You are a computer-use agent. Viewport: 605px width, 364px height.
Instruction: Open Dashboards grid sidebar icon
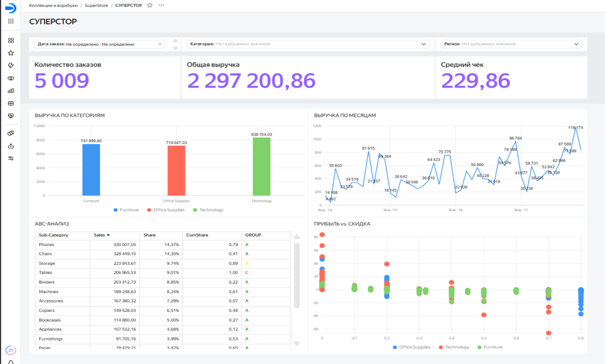click(11, 104)
